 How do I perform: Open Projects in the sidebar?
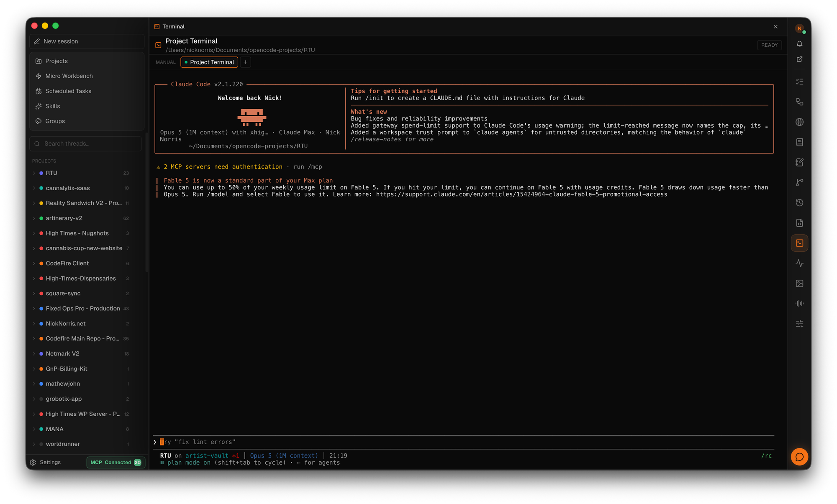87,61
